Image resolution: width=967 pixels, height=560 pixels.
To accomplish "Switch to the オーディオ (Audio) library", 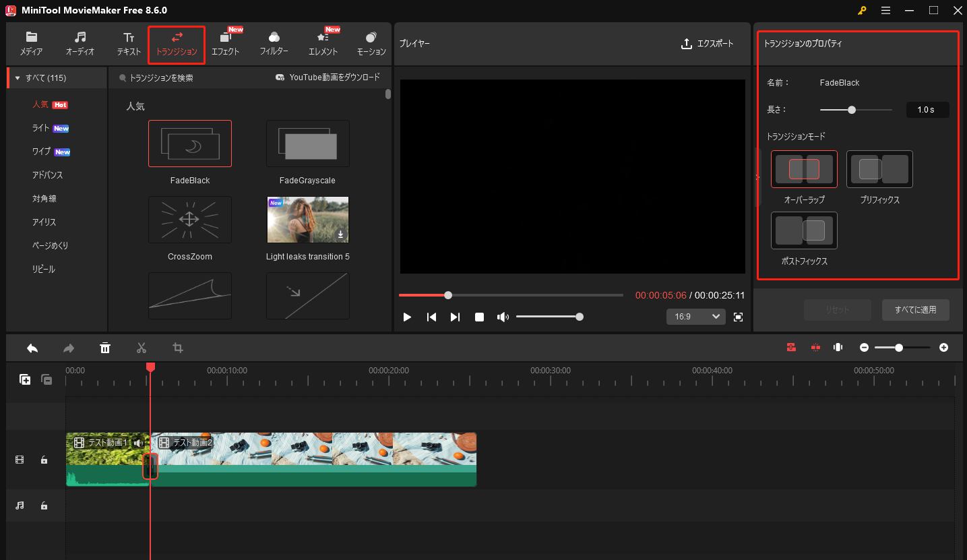I will [80, 43].
